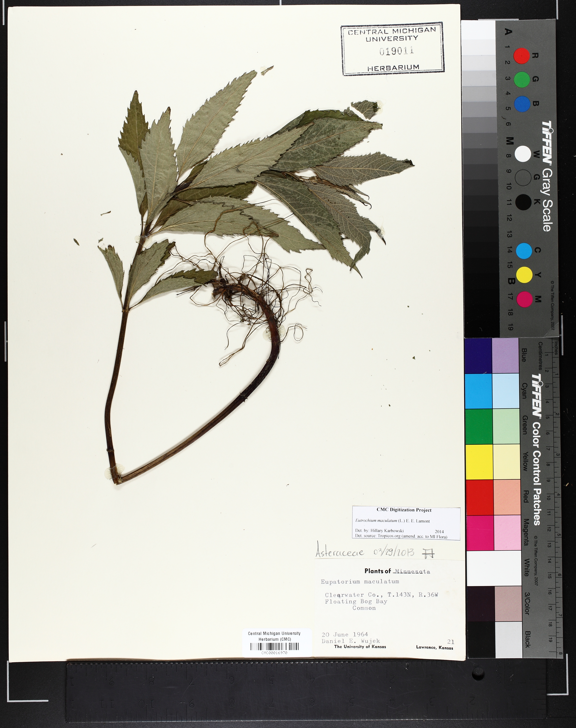
Task: Click the red R circle on gray scale
Action: (x=521, y=56)
